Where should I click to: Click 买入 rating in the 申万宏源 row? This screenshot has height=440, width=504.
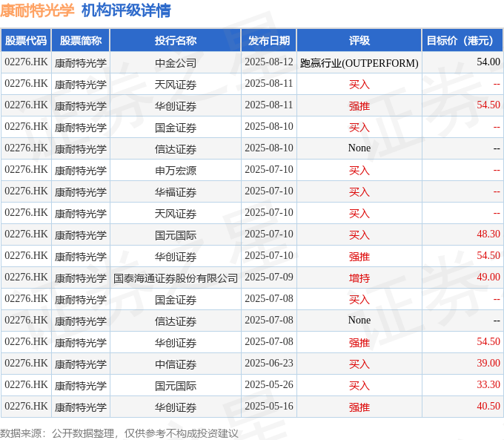coord(359,170)
